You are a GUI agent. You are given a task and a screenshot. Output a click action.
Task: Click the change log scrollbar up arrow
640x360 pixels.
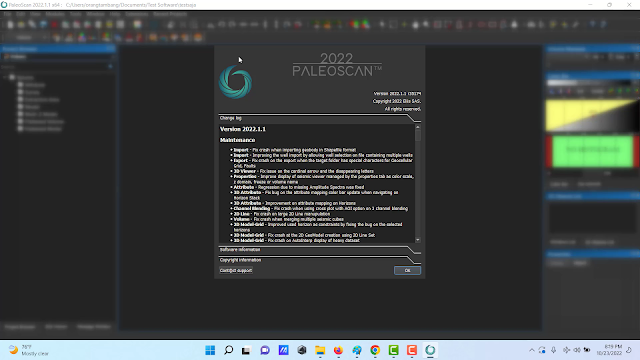tap(418, 127)
